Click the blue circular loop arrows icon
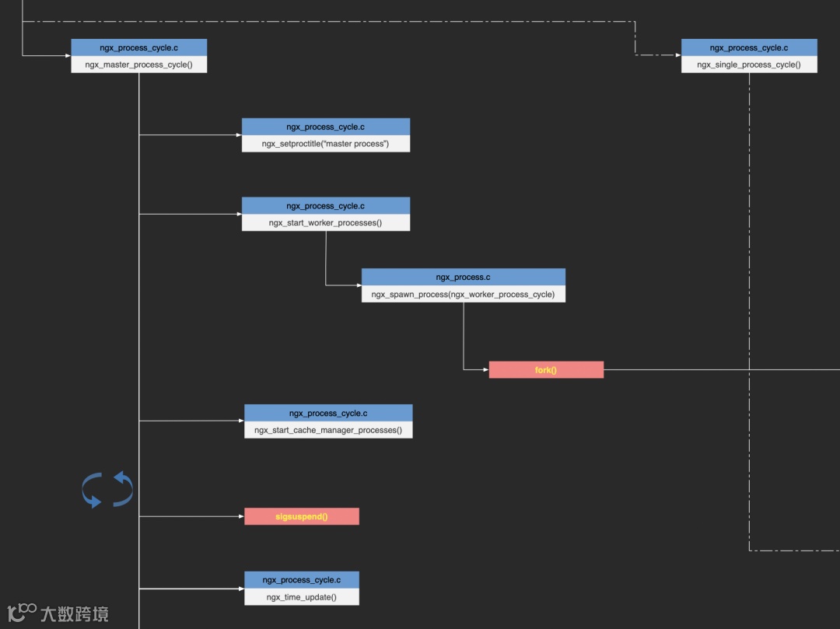Viewport: 840px width, 629px height. click(x=107, y=489)
